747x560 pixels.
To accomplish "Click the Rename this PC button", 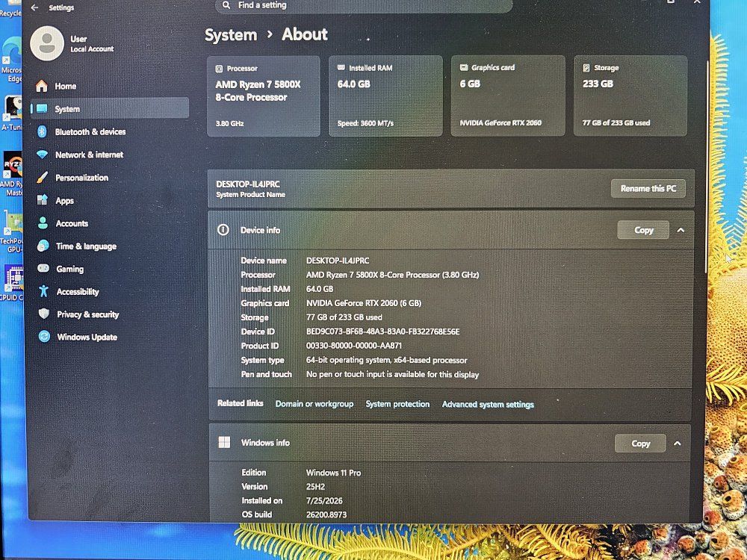I will point(648,189).
